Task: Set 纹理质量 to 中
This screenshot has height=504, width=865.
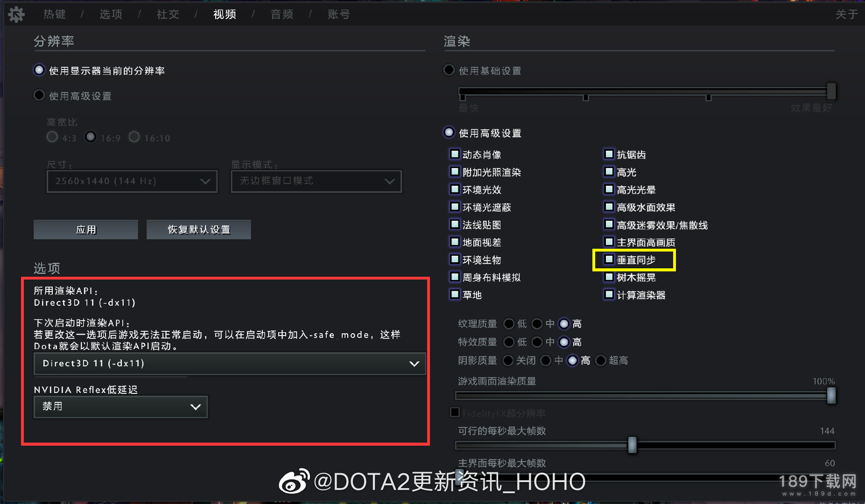Action: [537, 323]
